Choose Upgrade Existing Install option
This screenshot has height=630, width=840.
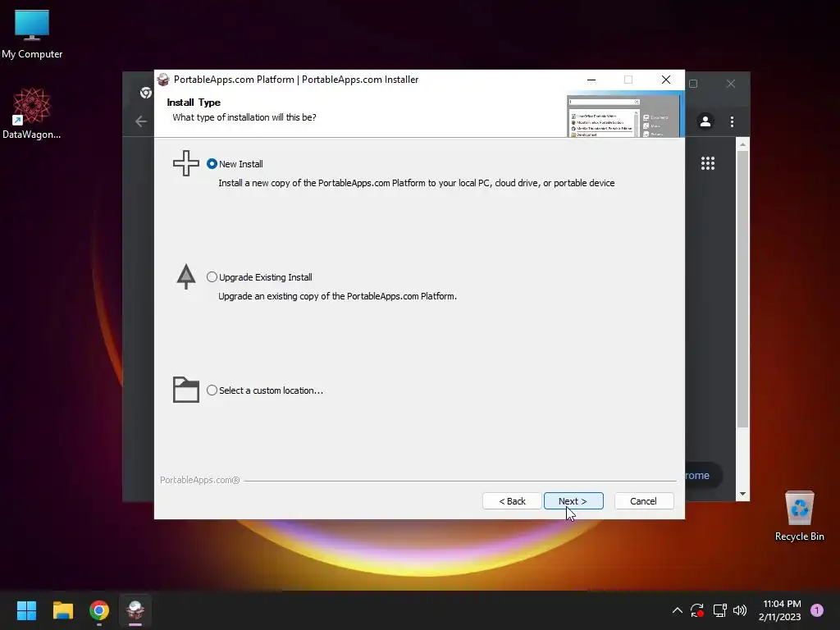(x=212, y=277)
